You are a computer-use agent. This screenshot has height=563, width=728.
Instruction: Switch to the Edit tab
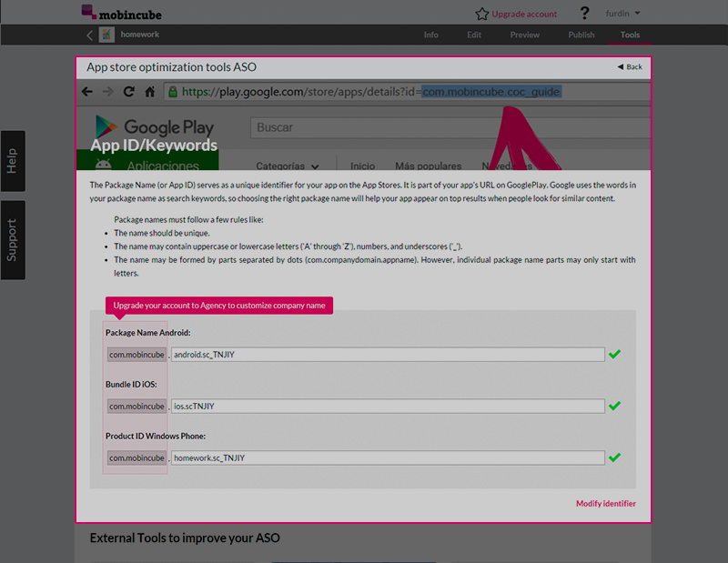[x=474, y=35]
